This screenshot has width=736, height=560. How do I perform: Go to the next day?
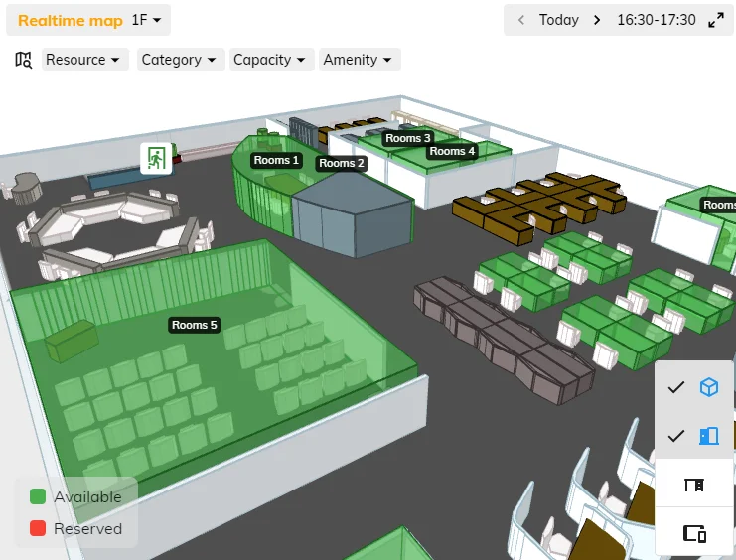click(x=597, y=20)
